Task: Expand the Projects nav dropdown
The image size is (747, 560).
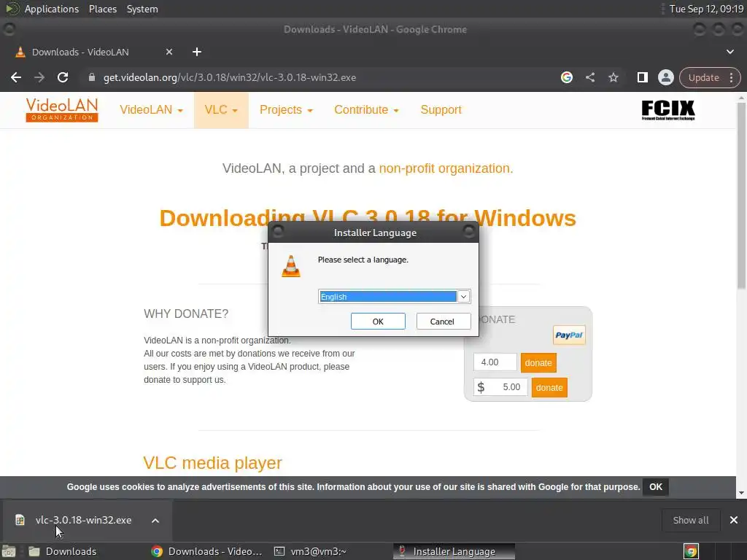Action: (286, 110)
